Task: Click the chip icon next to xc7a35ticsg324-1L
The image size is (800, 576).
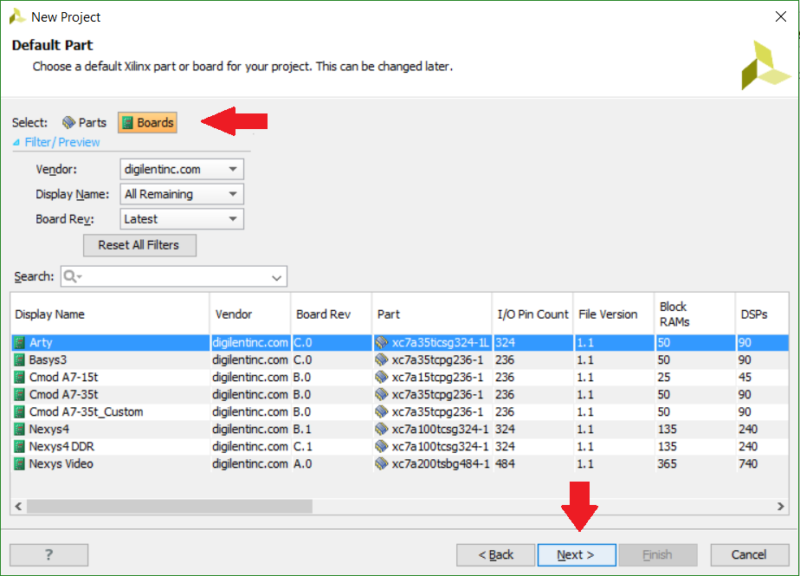Action: click(381, 342)
